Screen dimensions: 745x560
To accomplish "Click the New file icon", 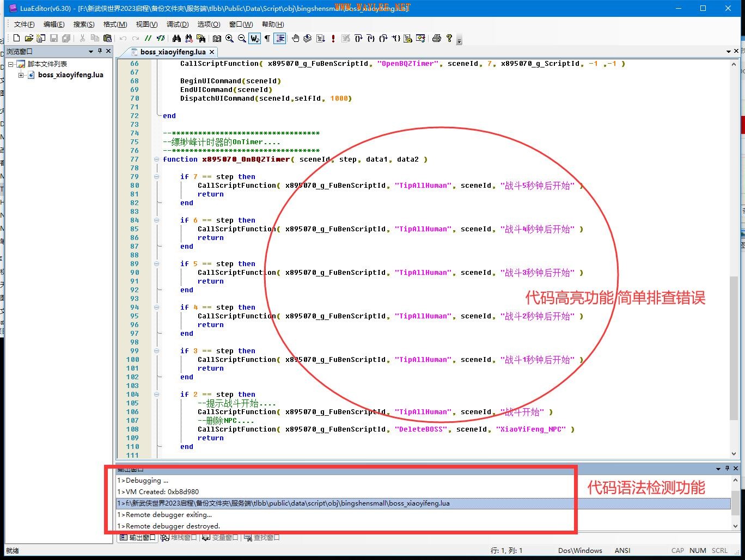I will coord(16,38).
